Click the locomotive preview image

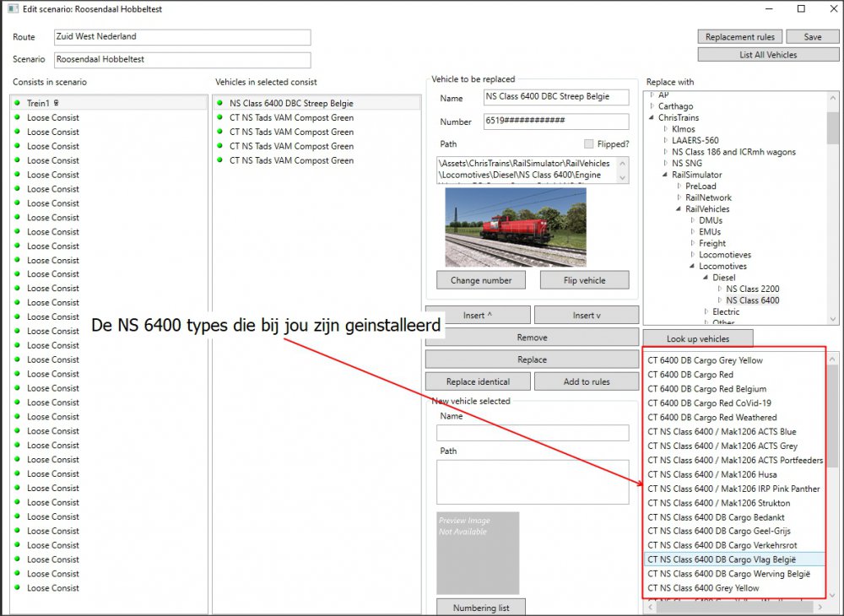click(x=515, y=227)
